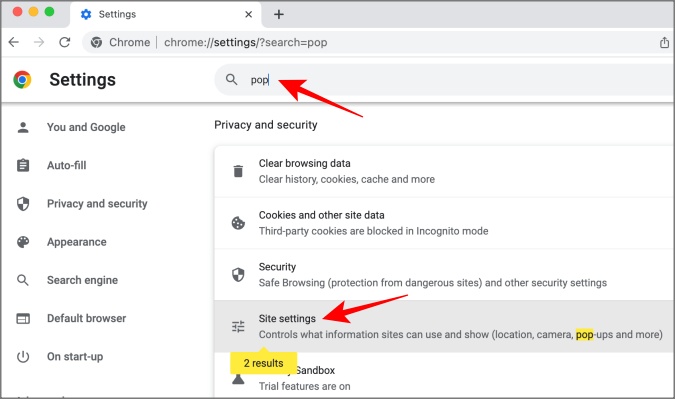This screenshot has width=675, height=399.
Task: Click the Site settings sliders icon
Action: click(x=238, y=327)
